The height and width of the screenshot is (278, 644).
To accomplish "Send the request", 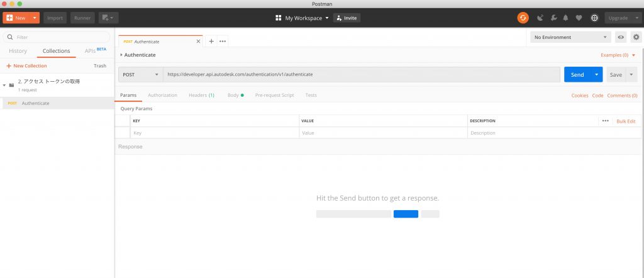I will tap(577, 74).
